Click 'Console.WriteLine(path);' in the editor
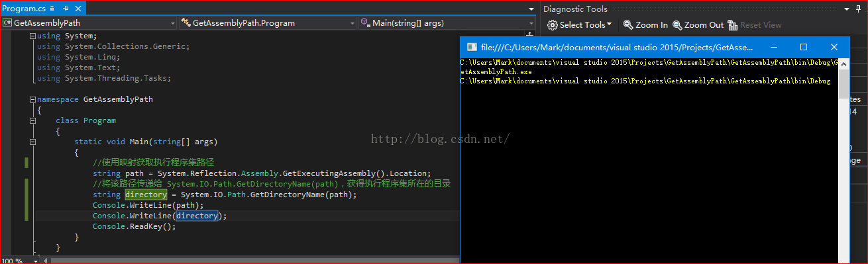Viewport: 868px width, 264px height. (148, 205)
